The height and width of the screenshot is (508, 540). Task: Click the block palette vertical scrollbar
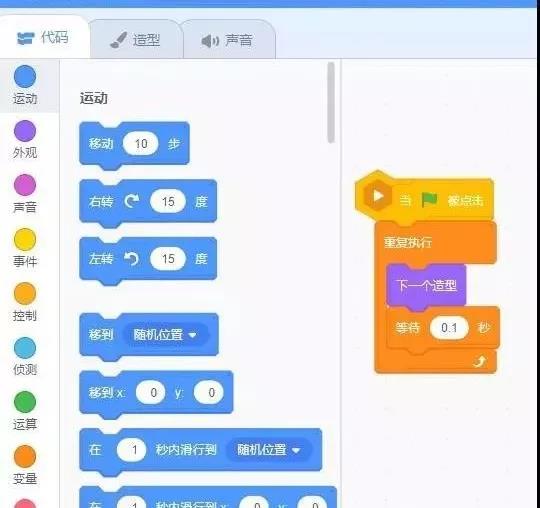[x=331, y=102]
